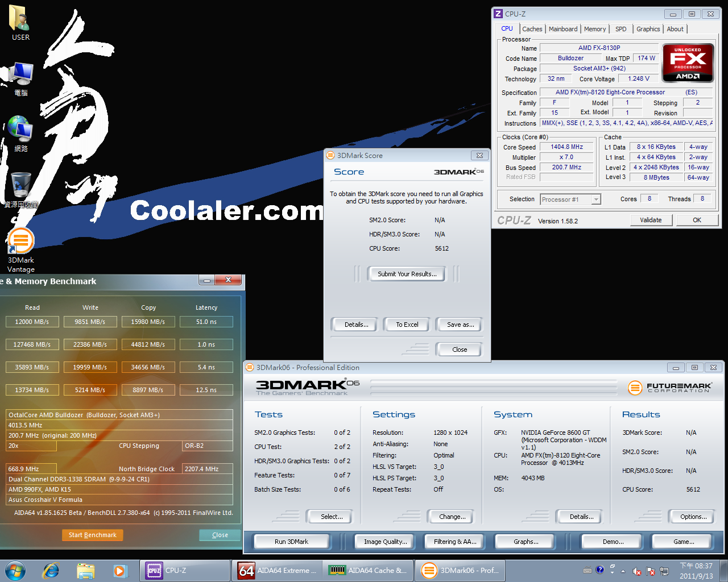Viewport: 728px width, 582px height.
Task: Open Windows Media Player taskbar icon
Action: click(120, 570)
